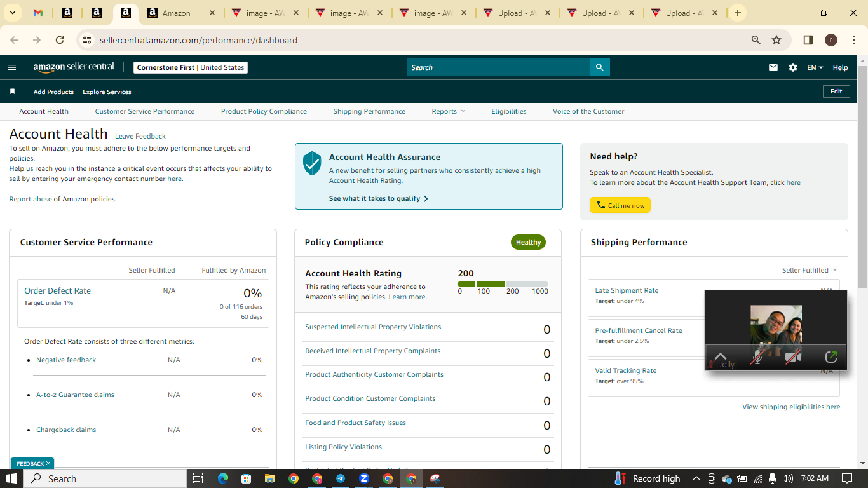Screen dimensions: 868x488
Task: Open Task View on the taskbar
Action: (x=198, y=478)
